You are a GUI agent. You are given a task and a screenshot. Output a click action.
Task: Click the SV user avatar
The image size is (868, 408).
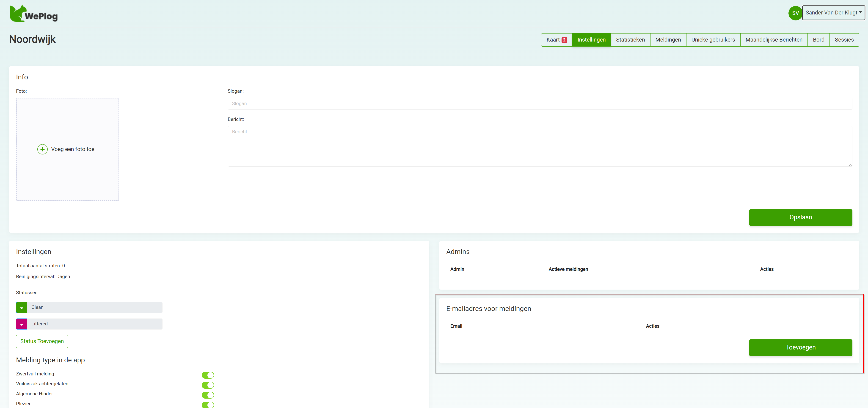click(x=795, y=13)
